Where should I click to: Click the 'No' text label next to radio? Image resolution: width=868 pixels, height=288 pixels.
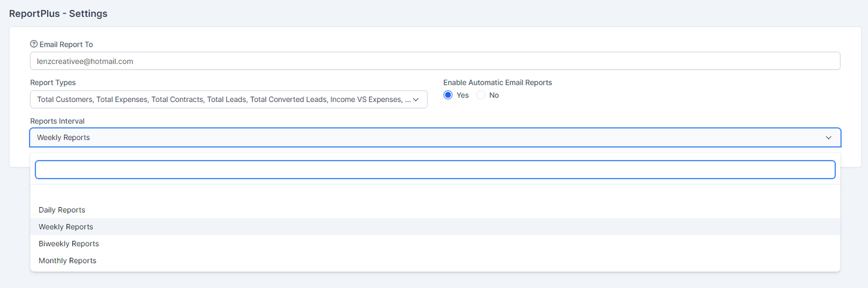(x=494, y=95)
